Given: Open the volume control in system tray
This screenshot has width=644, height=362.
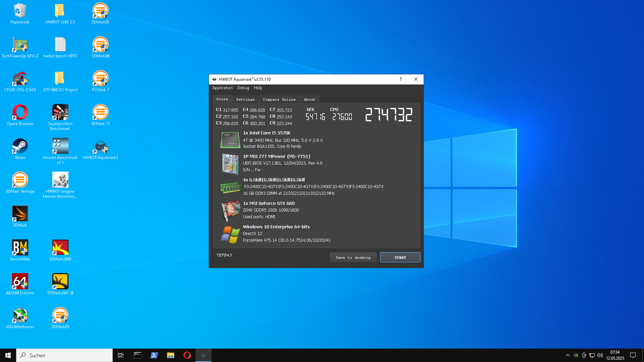Looking at the screenshot, I should pos(600,355).
